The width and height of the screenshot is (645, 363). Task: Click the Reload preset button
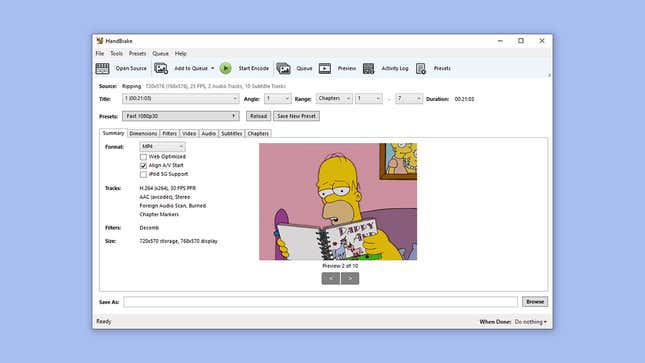pos(259,116)
